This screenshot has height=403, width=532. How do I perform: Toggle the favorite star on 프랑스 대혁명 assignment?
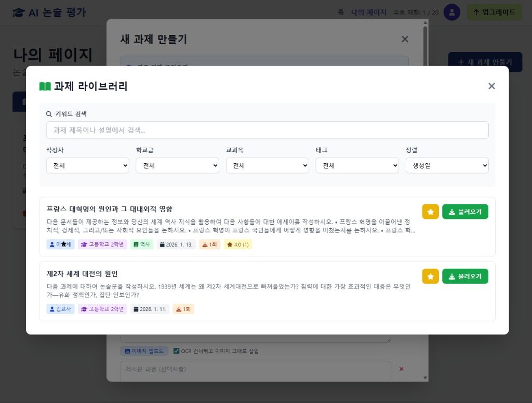pyautogui.click(x=430, y=212)
